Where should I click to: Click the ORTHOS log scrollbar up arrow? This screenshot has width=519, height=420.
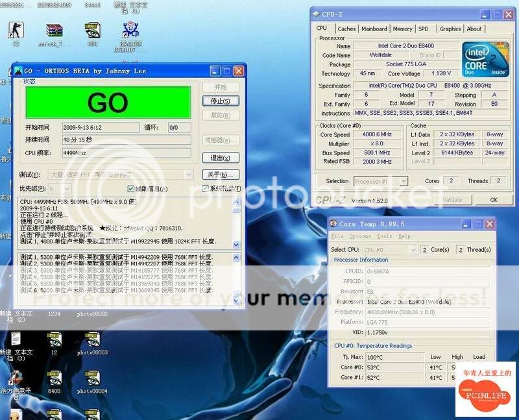pyautogui.click(x=236, y=202)
